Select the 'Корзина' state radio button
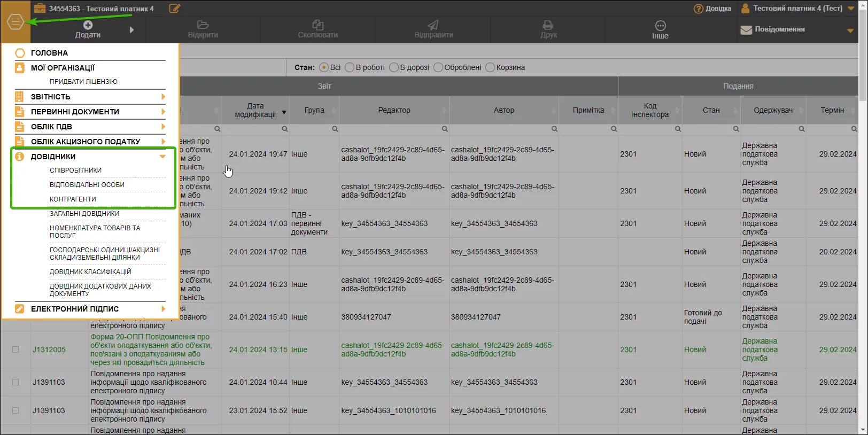 (490, 67)
